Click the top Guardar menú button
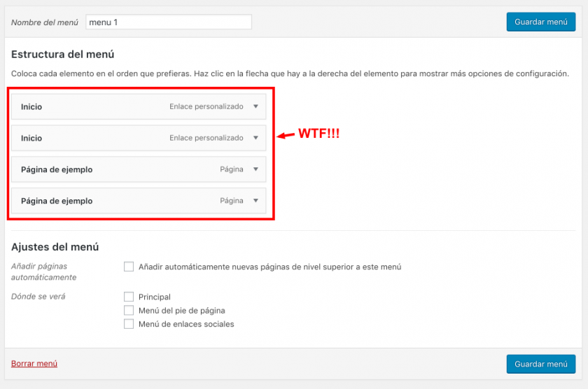The width and height of the screenshot is (588, 389). [540, 22]
